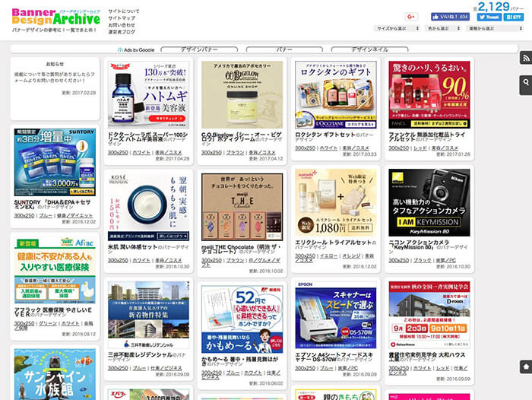This screenshot has height=400, width=532.
Task: Click the Hatena bookmark B! button
Action: click(514, 17)
